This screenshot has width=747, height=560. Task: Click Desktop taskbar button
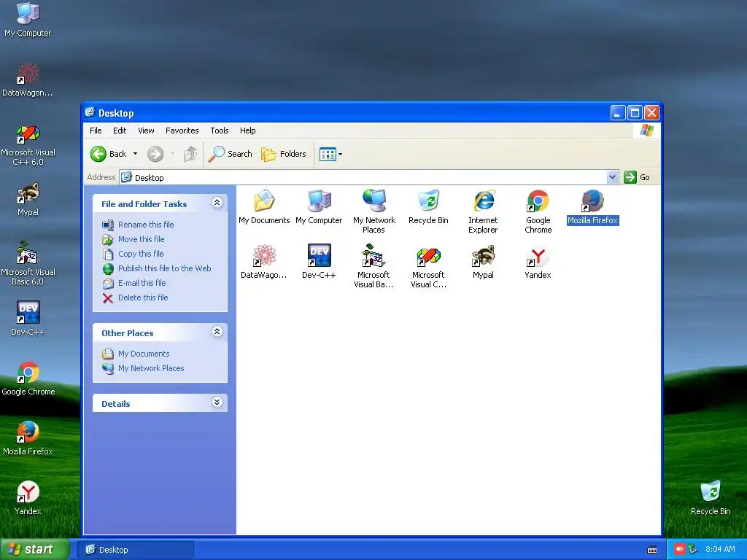(x=135, y=550)
